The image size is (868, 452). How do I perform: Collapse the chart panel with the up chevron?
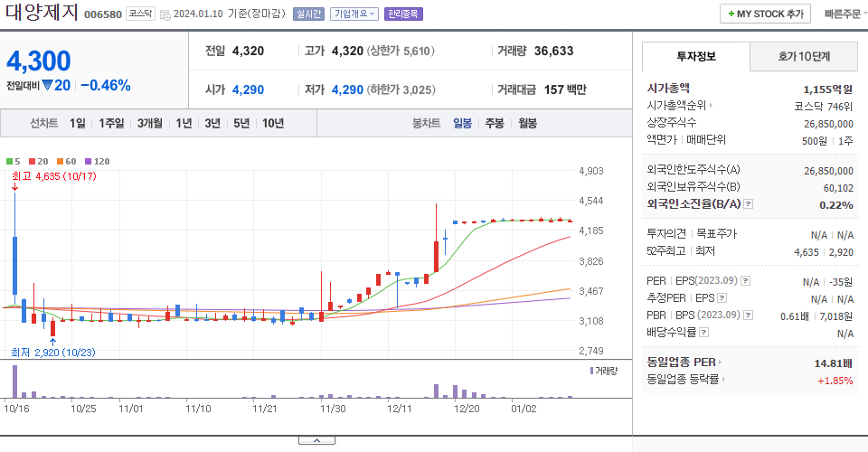316,440
